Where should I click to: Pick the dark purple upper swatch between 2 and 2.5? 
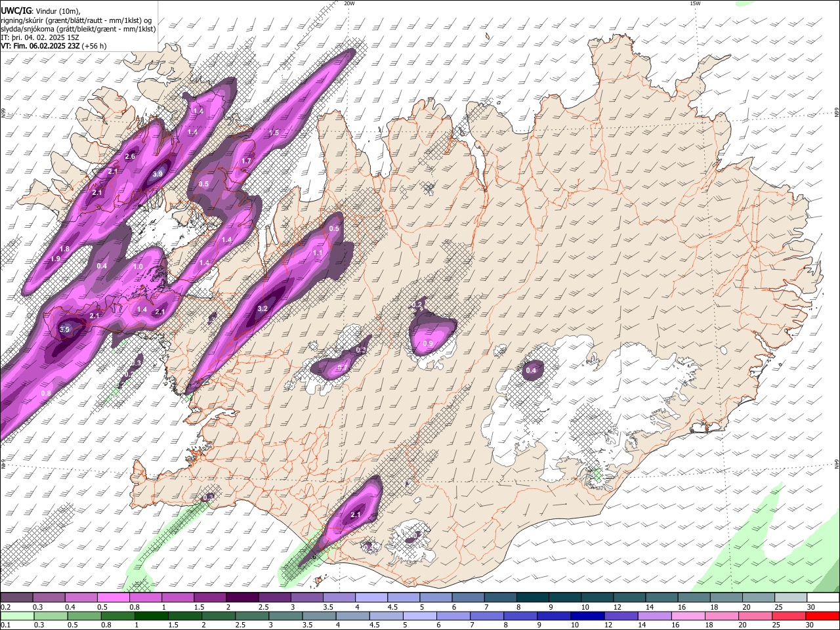click(242, 598)
